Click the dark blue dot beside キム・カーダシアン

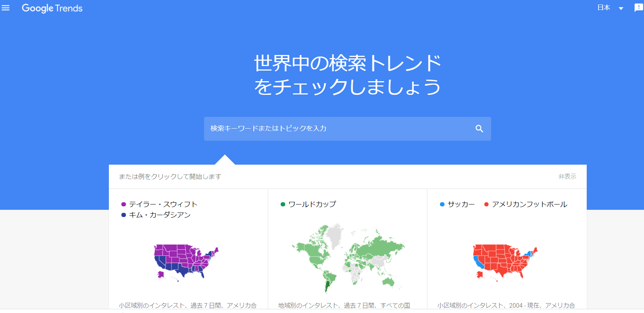click(124, 215)
